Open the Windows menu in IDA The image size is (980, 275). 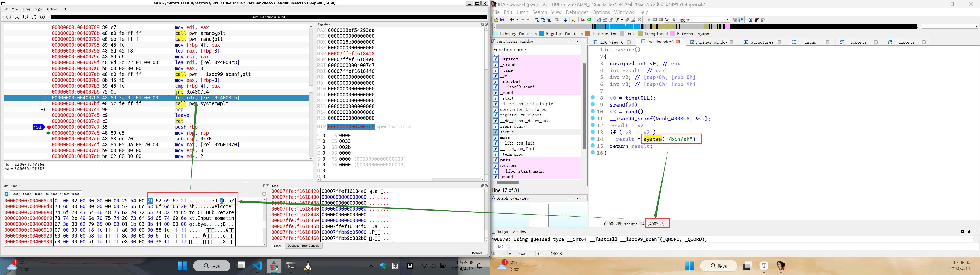coord(624,12)
